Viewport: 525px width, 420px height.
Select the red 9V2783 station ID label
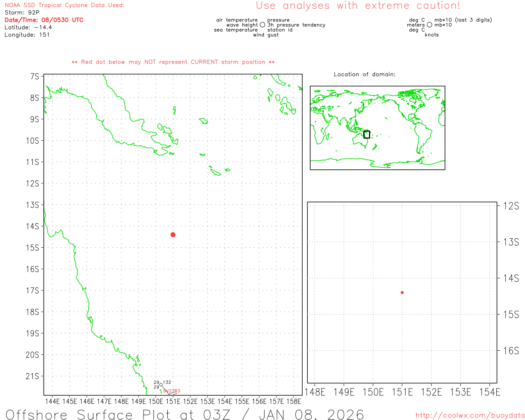(172, 391)
